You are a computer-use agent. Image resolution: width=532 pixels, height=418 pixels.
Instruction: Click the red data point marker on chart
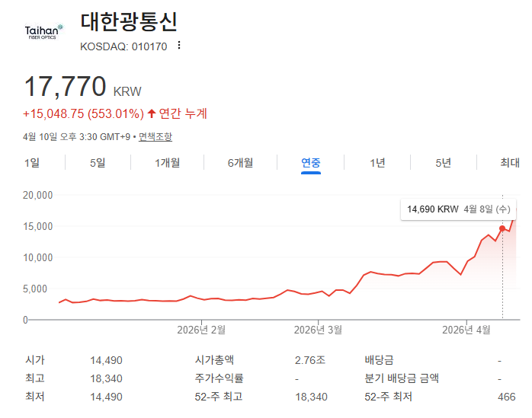coord(502,228)
